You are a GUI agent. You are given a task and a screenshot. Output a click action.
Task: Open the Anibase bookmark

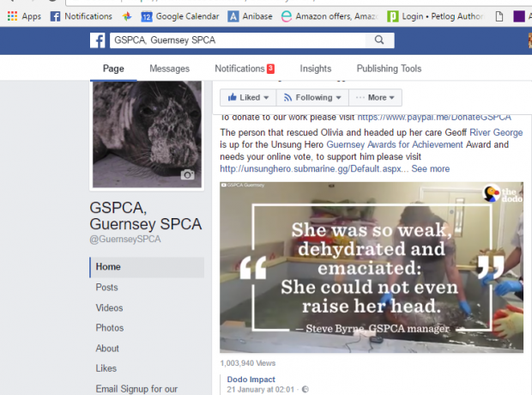tap(251, 16)
